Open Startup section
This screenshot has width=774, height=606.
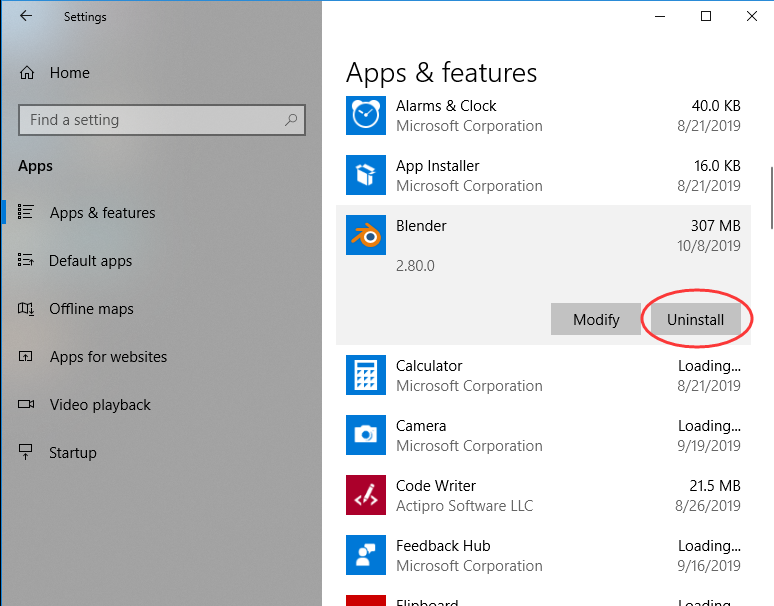73,453
